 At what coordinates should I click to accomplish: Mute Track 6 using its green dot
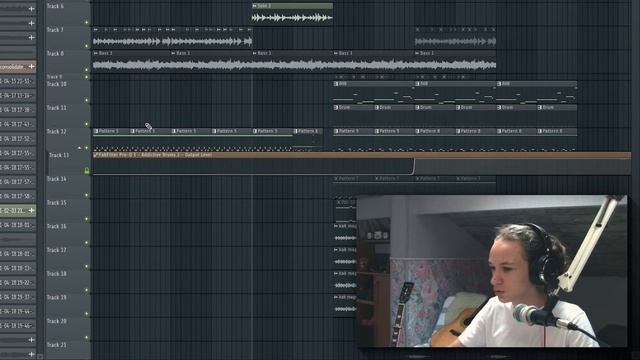click(x=87, y=22)
